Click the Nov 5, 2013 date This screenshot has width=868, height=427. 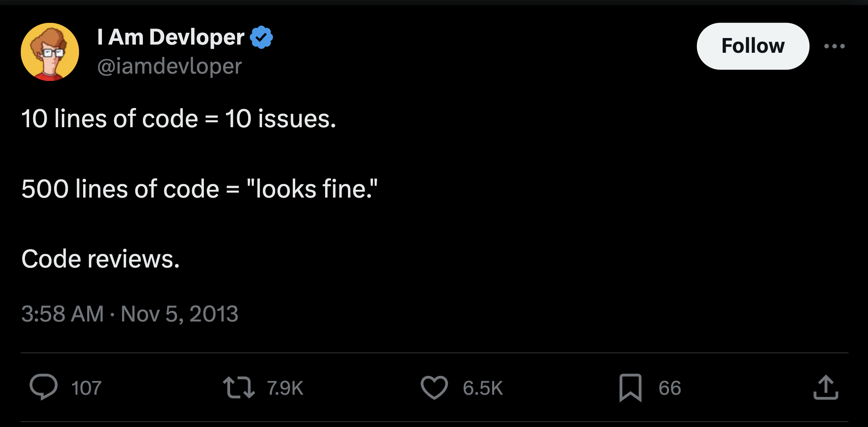click(x=179, y=314)
